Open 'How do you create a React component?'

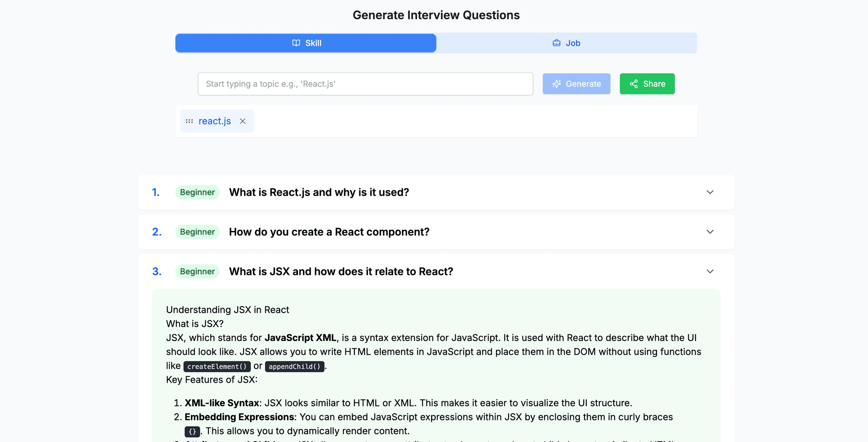(x=329, y=232)
